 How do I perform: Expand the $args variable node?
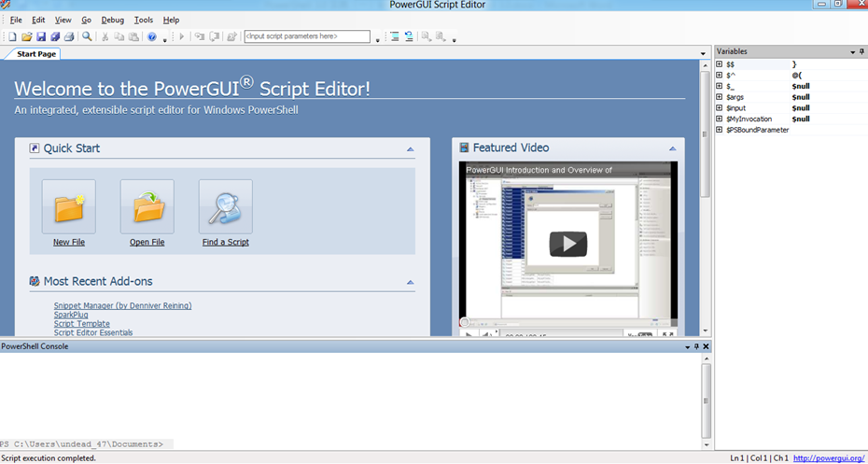click(720, 97)
